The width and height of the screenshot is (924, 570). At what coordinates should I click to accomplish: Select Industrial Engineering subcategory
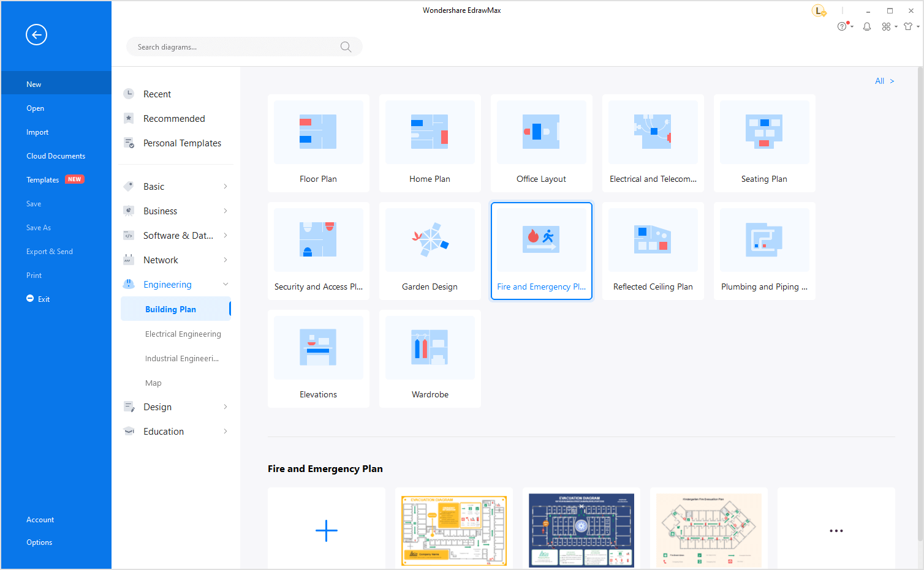(181, 358)
